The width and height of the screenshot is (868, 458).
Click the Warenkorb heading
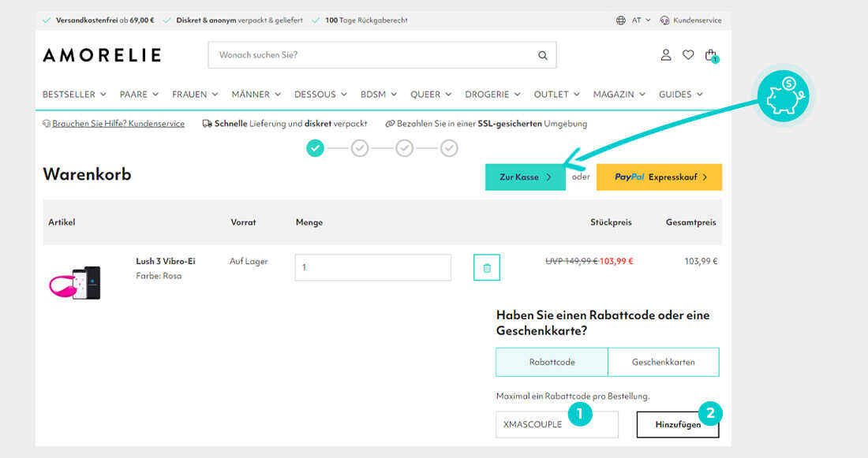point(87,174)
